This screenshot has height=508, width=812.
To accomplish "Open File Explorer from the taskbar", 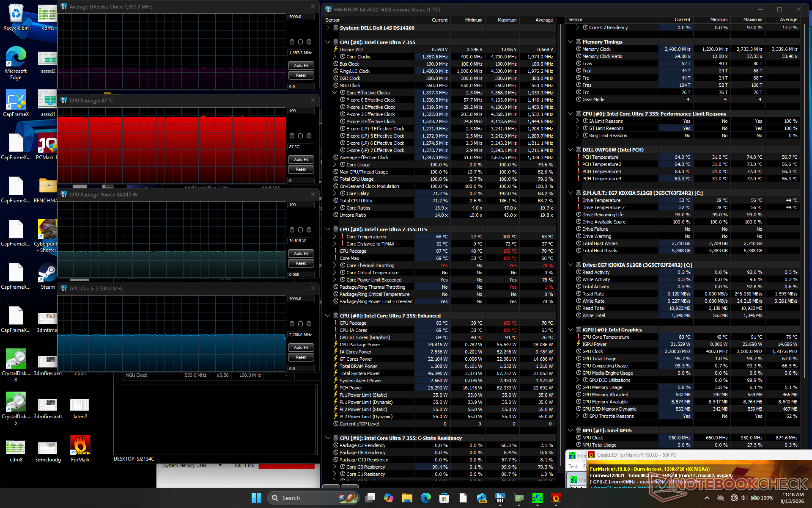I will (407, 498).
